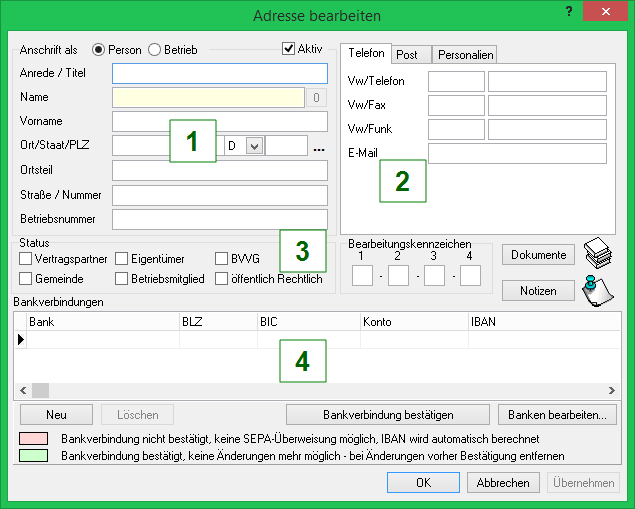Click the Bankverbindung bestätigen button
The height and width of the screenshot is (509, 635).
pos(388,414)
